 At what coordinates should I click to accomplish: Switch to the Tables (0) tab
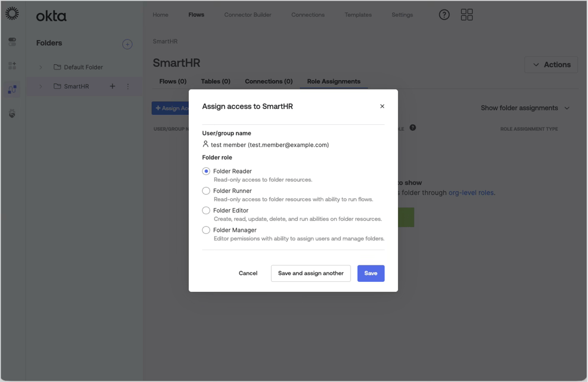pos(216,81)
